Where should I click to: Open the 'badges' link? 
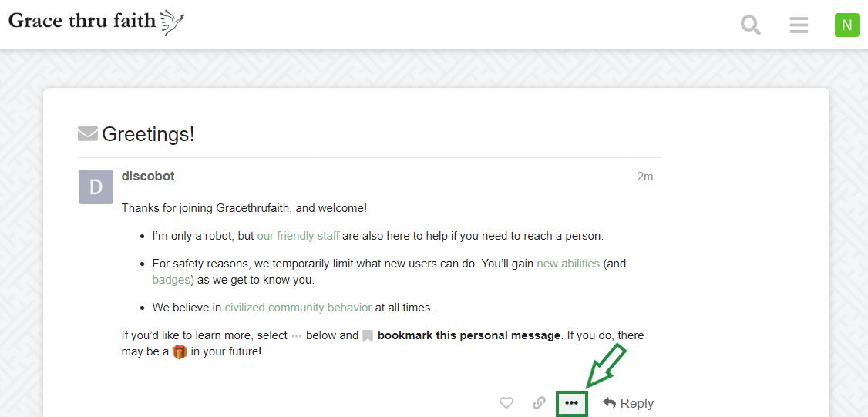click(x=171, y=280)
